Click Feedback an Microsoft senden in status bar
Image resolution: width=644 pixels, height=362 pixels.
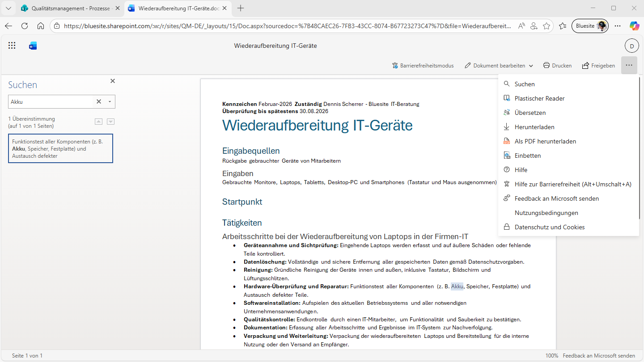(599, 356)
